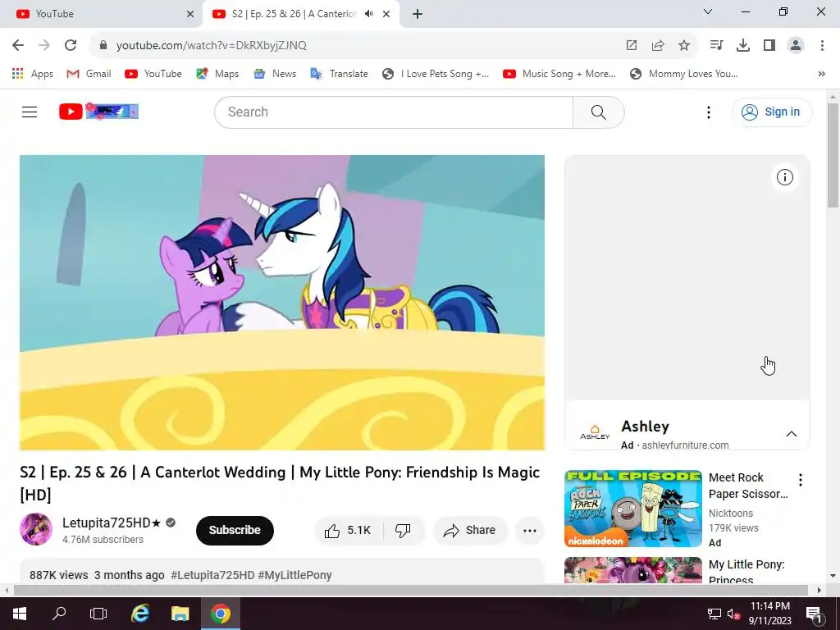Switch to first YouTube tab

[x=100, y=14]
